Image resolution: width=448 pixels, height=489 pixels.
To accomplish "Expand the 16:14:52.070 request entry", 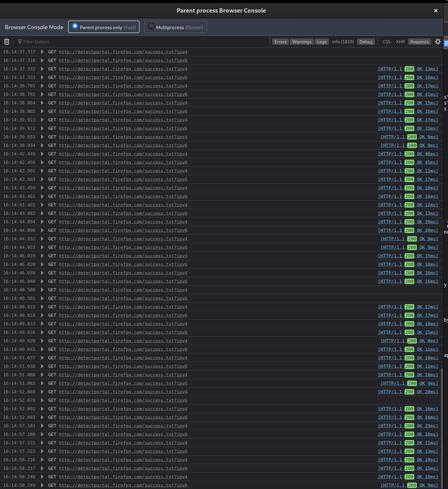I will coord(42,400).
